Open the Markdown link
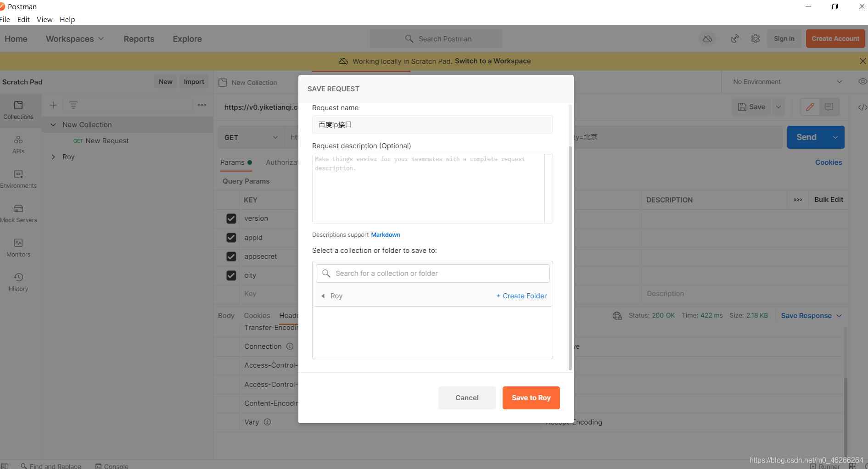Screen dimensions: 868x469 pos(386,234)
